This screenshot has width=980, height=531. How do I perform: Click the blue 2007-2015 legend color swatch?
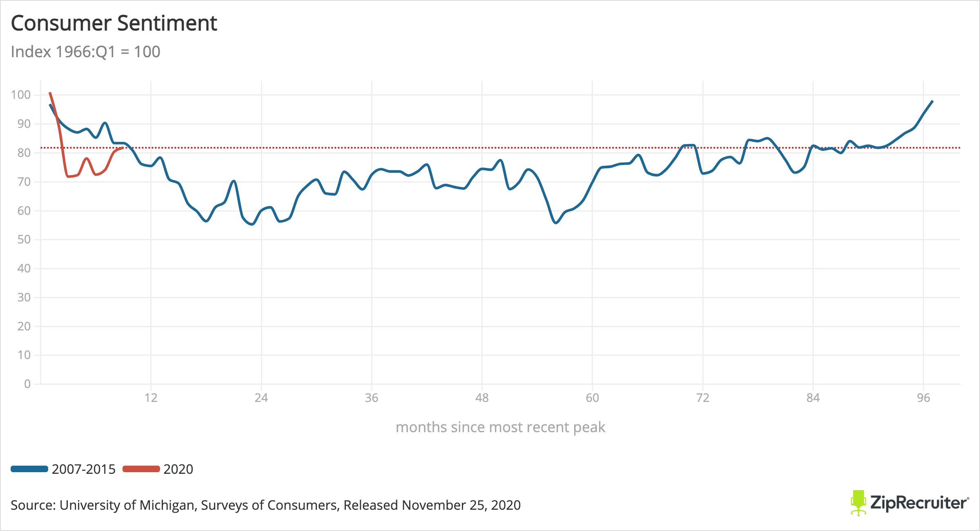[29, 469]
